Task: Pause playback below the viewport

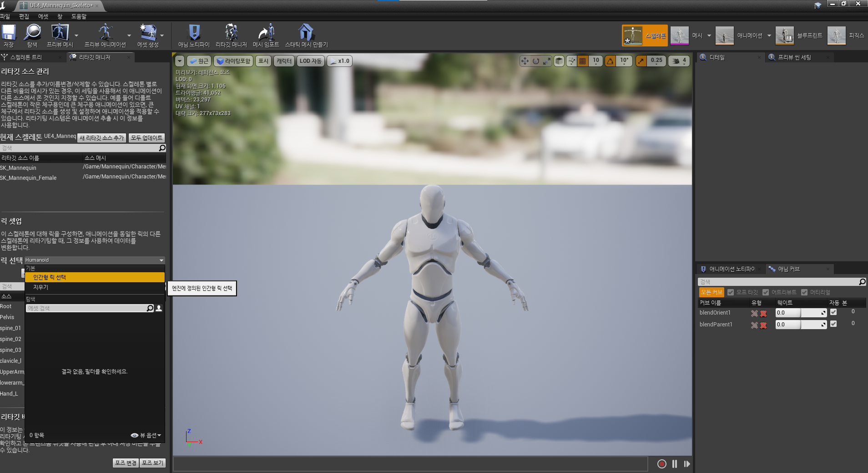Action: [675, 464]
